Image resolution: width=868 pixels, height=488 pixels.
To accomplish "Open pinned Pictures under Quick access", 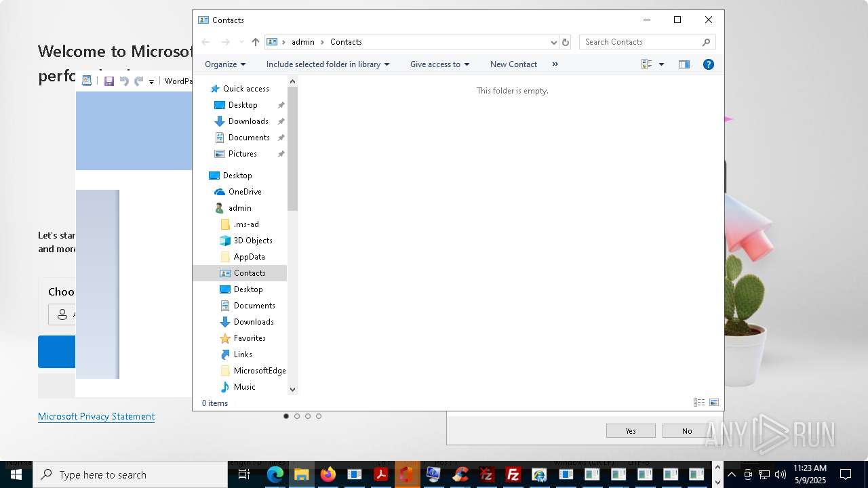I will [x=243, y=154].
